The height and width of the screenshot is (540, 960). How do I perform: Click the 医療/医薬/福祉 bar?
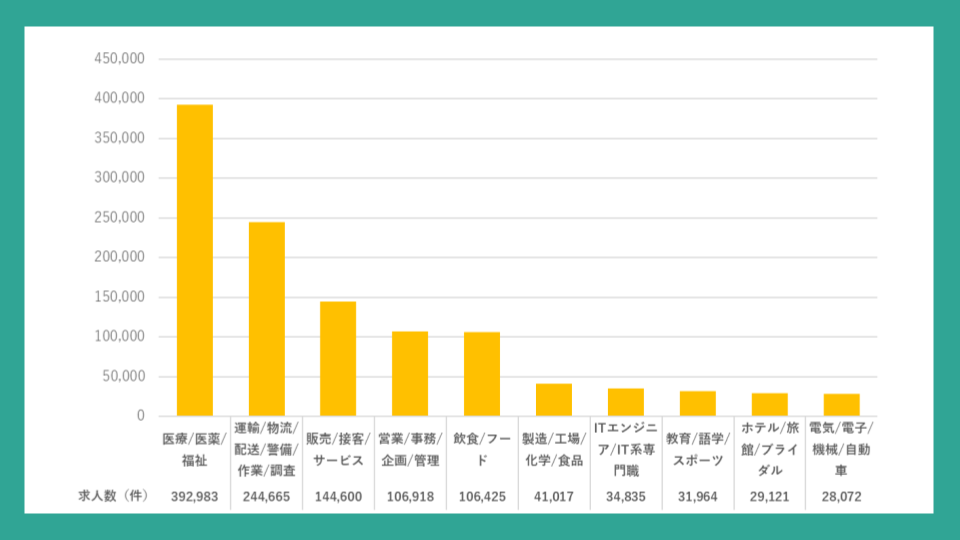[195, 260]
